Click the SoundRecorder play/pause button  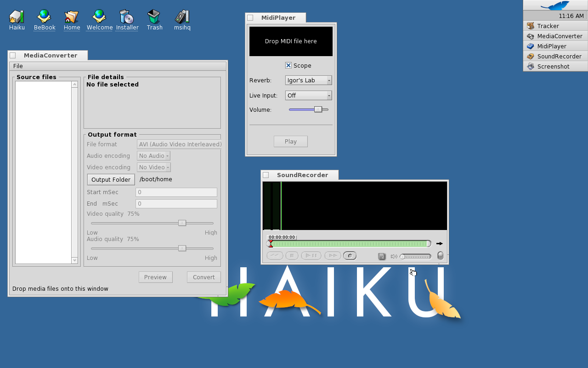[x=311, y=256]
